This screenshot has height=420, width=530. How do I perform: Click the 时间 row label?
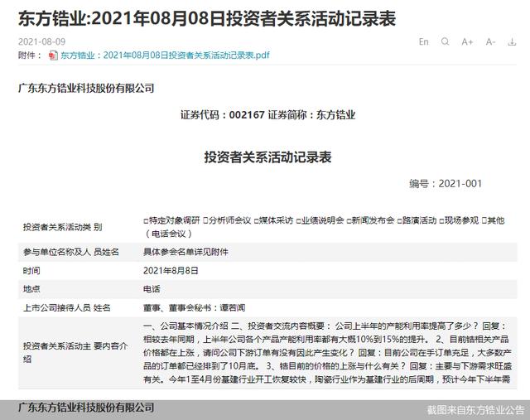click(31, 271)
